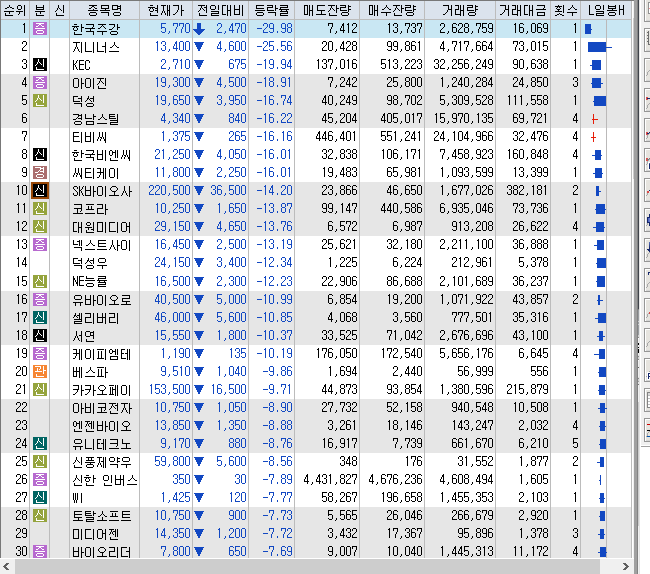Screen dimensions: 650x574
Task: Sort by the 현재가 column header
Action: (166, 10)
